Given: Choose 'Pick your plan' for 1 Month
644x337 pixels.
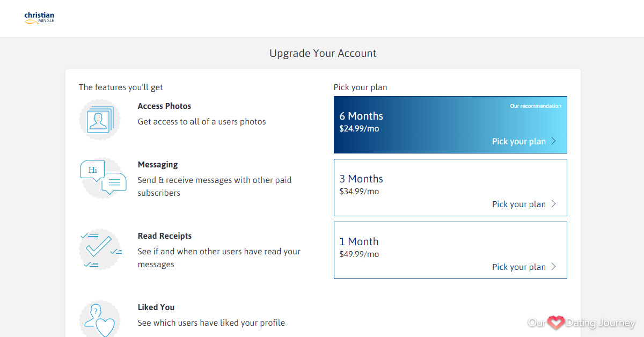Looking at the screenshot, I should 519,267.
